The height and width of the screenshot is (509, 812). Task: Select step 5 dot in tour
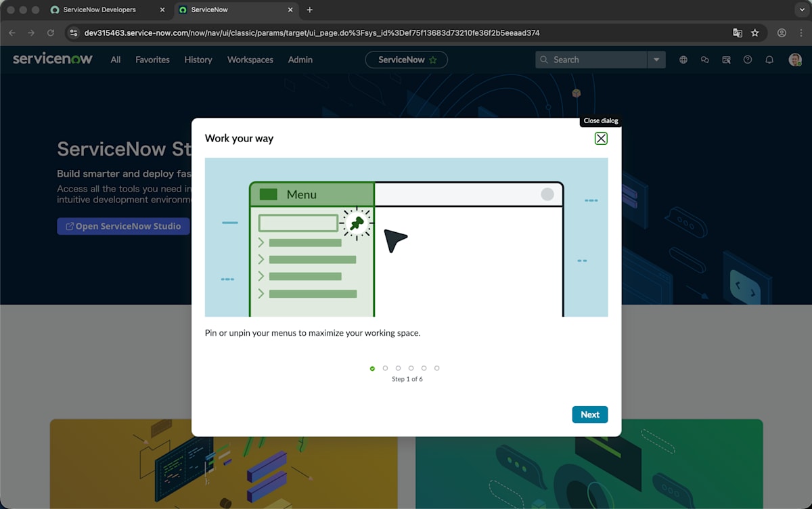pyautogui.click(x=424, y=368)
